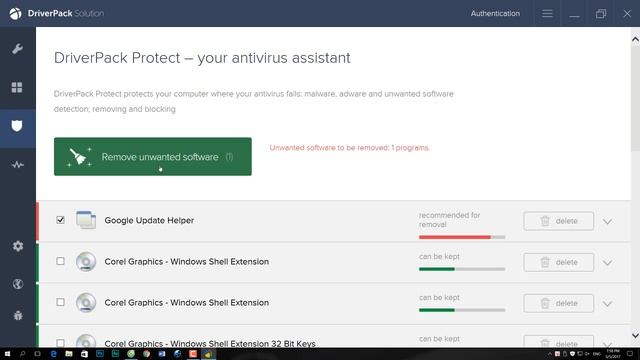The image size is (640, 360).
Task: Open the Authentication menu item
Action: 495,13
